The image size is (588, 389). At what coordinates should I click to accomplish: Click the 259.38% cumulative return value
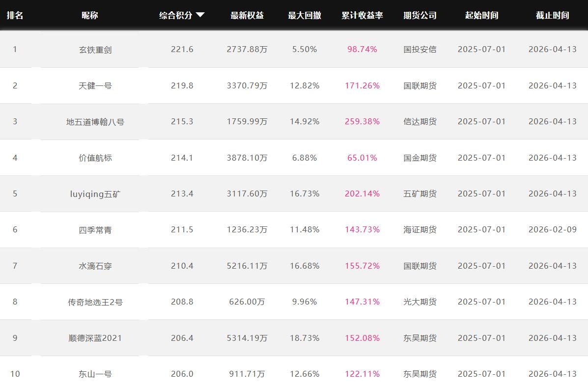[x=362, y=122]
